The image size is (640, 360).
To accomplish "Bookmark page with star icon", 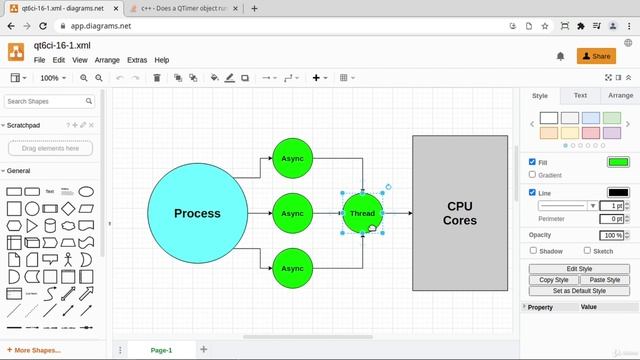I will [544, 26].
